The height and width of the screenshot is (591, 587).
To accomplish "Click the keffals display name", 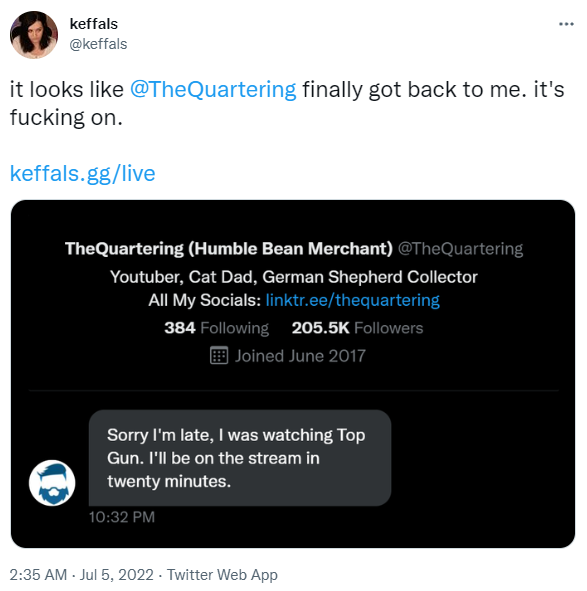I will (94, 24).
